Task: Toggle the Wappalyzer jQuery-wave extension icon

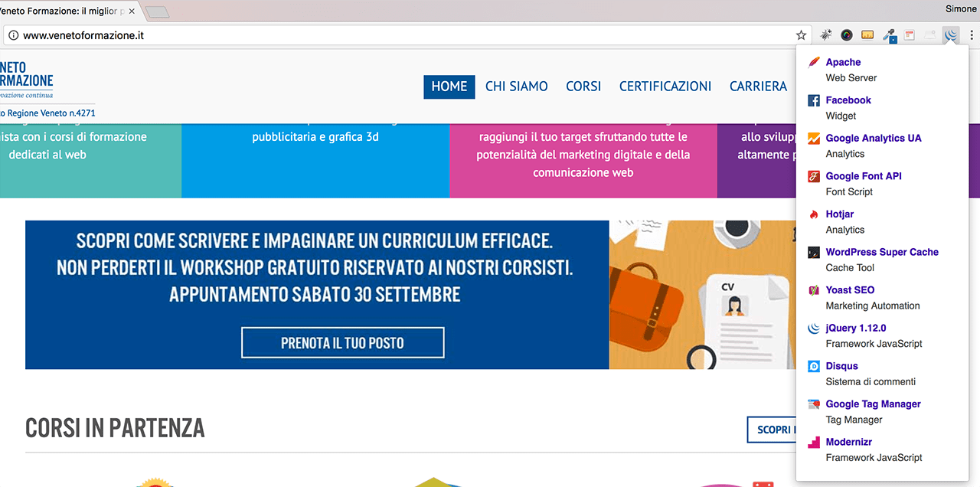Action: click(951, 35)
